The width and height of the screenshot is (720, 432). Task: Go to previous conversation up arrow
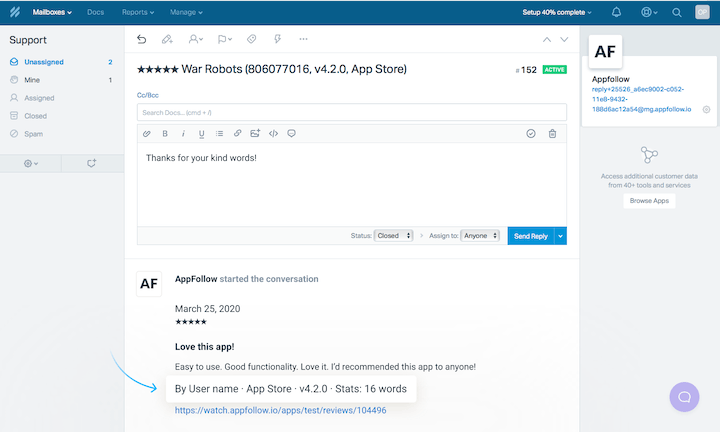point(546,39)
